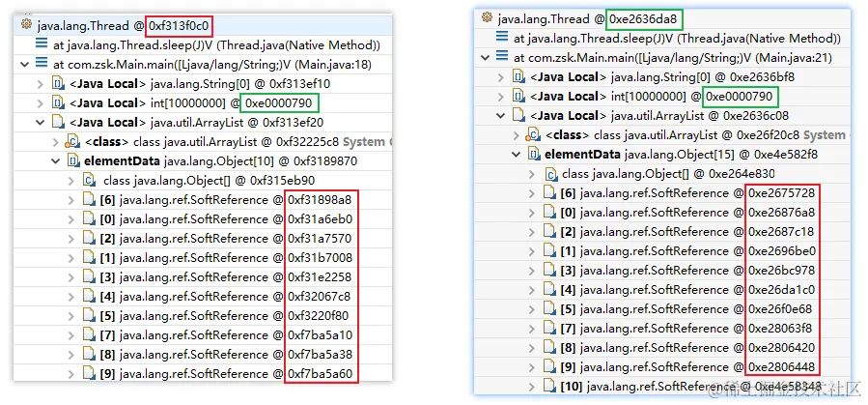Viewport: 868px width, 405px height.
Task: Click array icon of int[10000000] in left panel
Action: tap(58, 103)
